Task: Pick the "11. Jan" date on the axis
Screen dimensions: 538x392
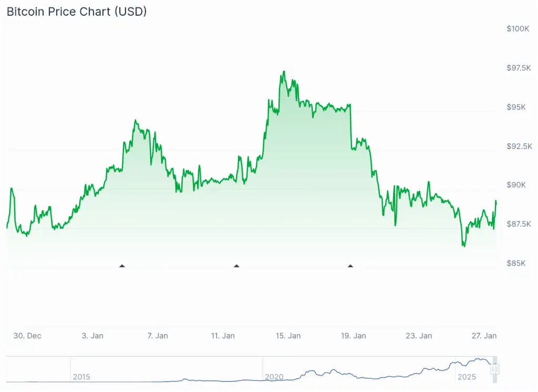Action: 223,335
